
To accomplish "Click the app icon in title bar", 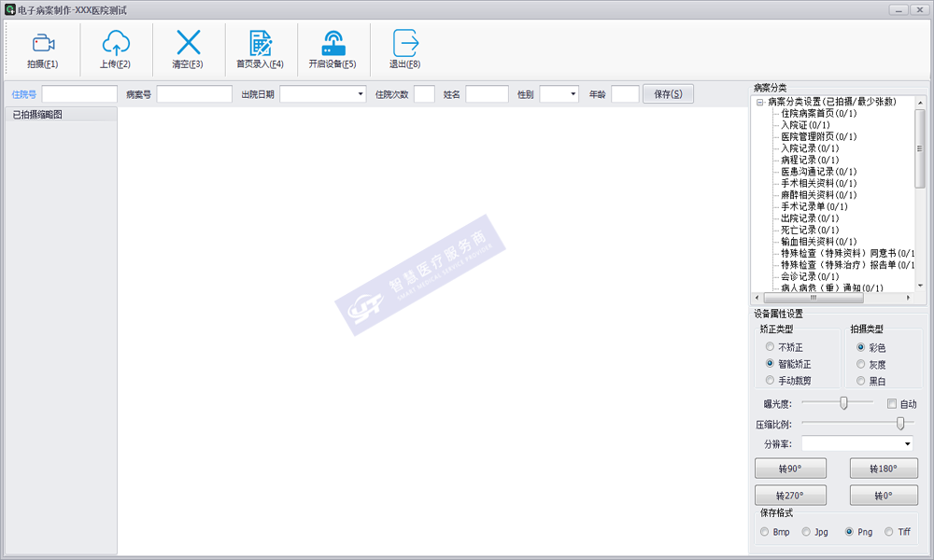I will pyautogui.click(x=9, y=8).
